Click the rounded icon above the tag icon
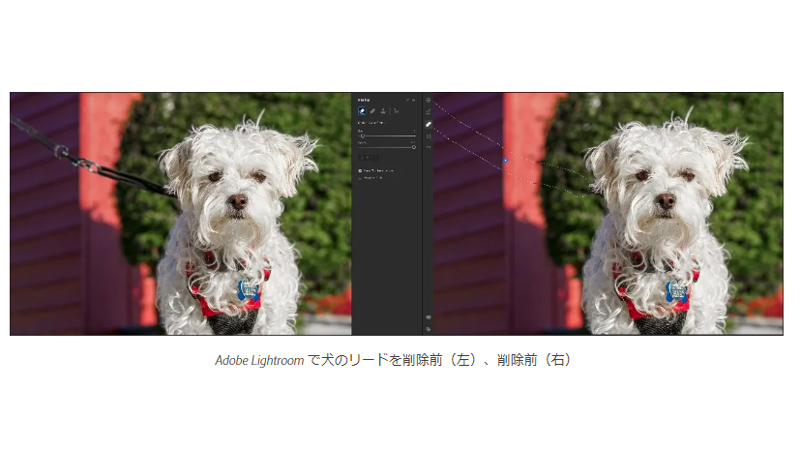Screen dimensions: 800x450 click(x=429, y=317)
